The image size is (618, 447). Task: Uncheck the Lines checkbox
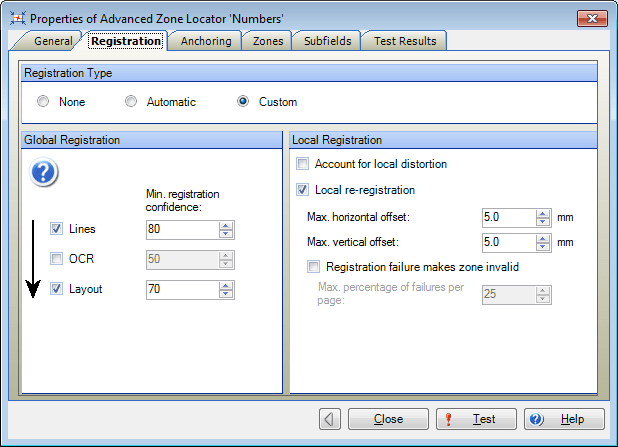57,229
